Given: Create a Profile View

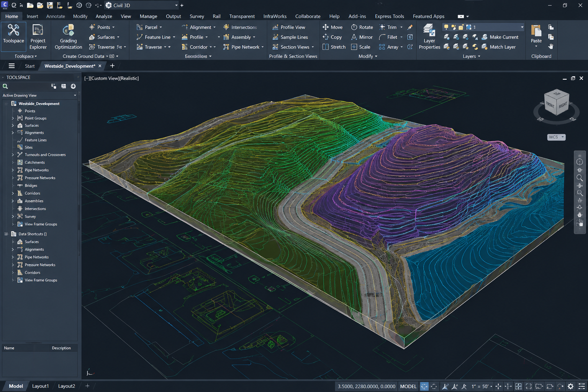Looking at the screenshot, I should pos(289,27).
